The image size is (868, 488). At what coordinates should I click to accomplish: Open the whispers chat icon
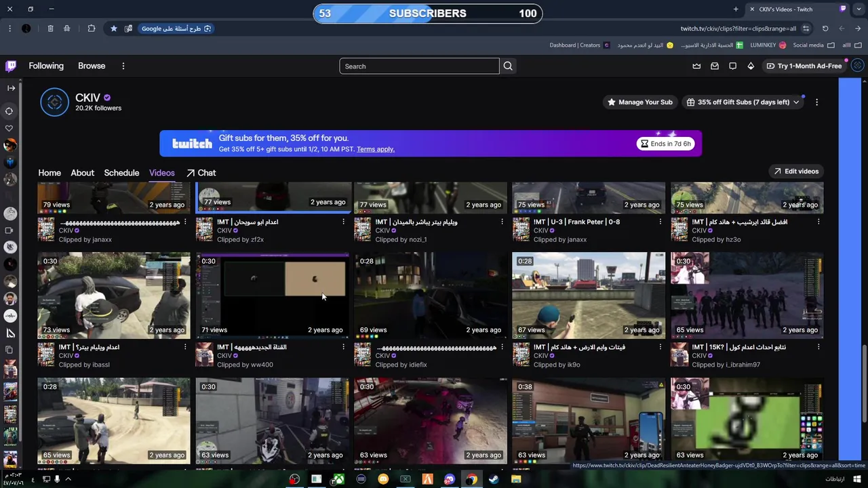732,66
